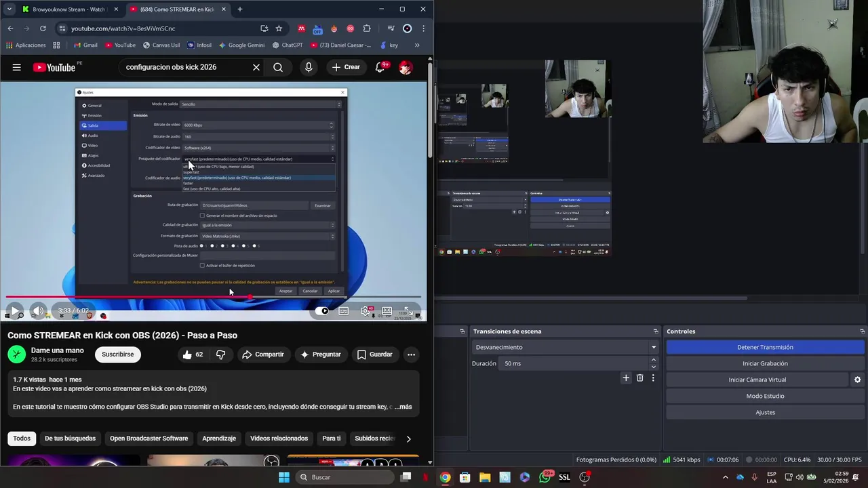Go to the YouTube home logo
This screenshot has width=868, height=488.
tap(54, 67)
